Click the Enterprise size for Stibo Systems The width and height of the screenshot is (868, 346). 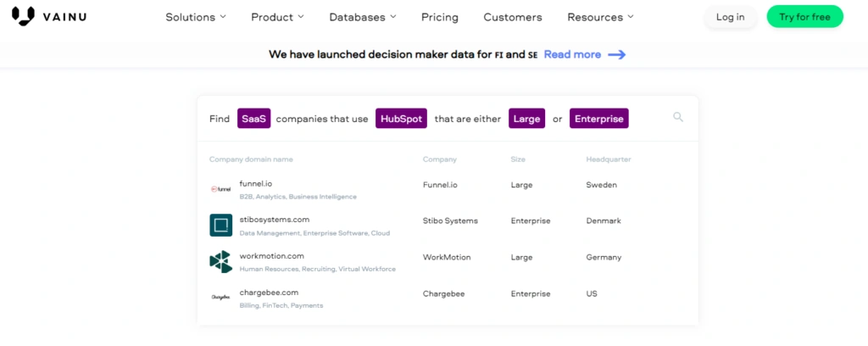[531, 220]
